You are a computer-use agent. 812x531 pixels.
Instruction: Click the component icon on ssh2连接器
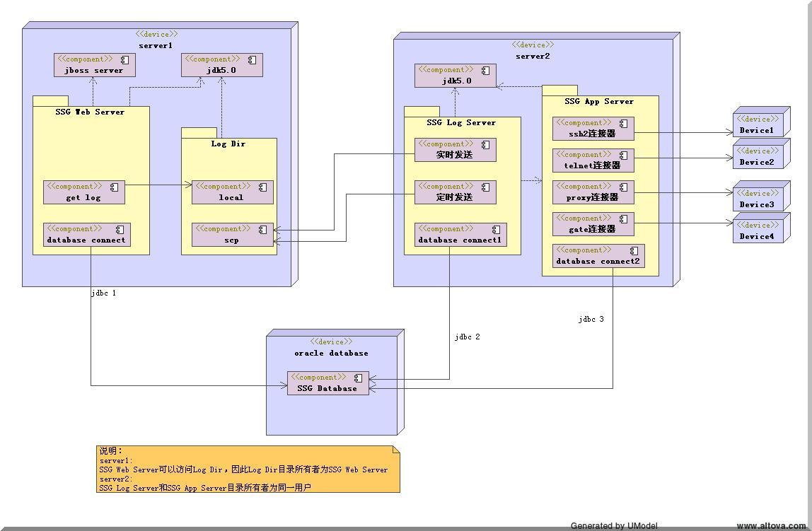[624, 123]
